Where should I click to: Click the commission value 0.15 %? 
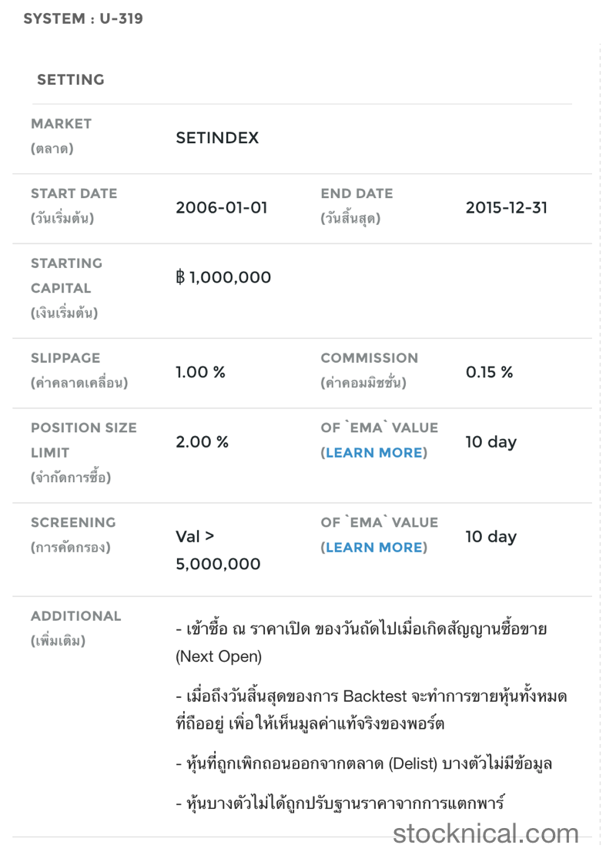pyautogui.click(x=489, y=372)
